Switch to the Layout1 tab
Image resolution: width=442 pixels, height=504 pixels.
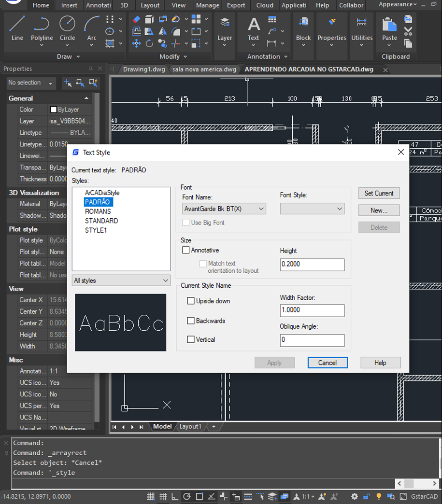tap(190, 427)
